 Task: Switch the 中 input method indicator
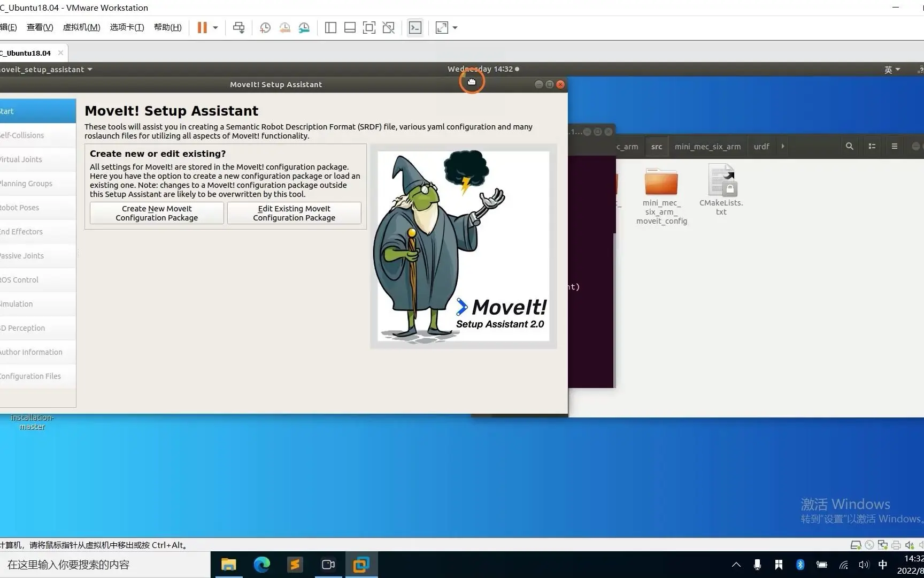pyautogui.click(x=883, y=565)
